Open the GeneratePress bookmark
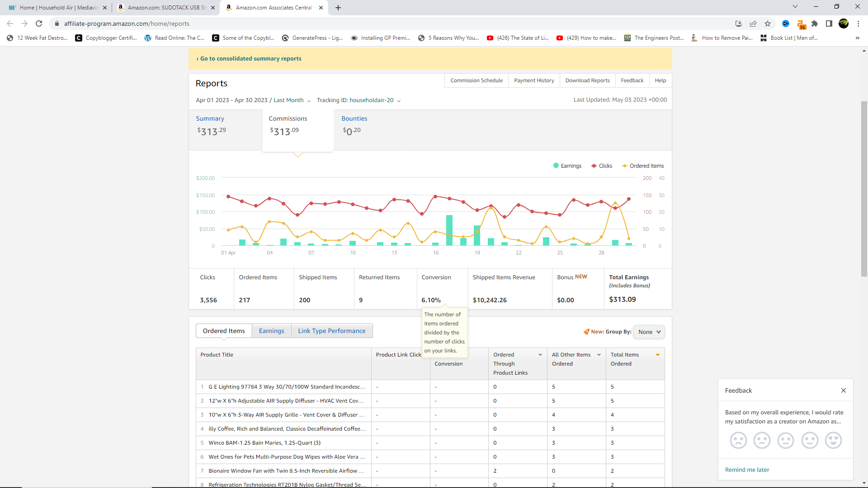This screenshot has width=868, height=488. tap(312, 38)
